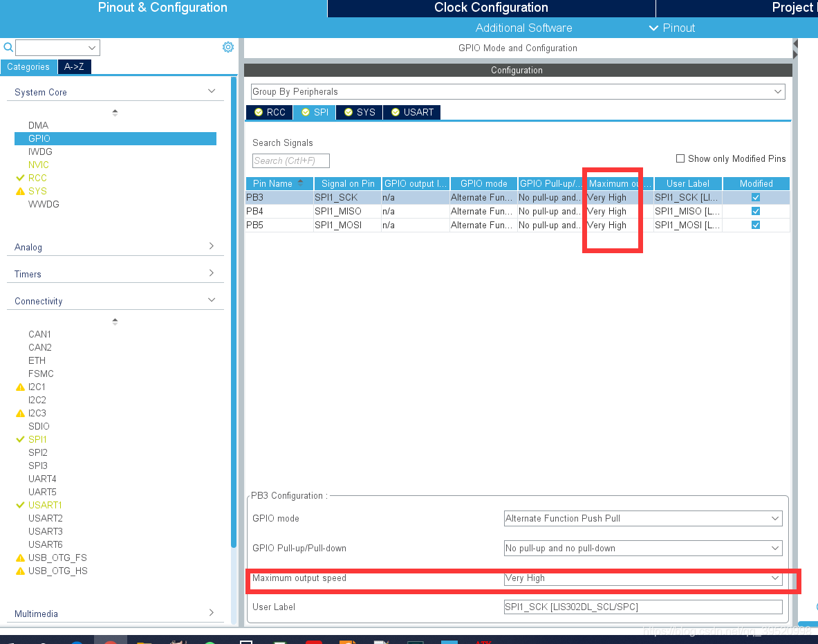This screenshot has height=644, width=818.
Task: Switch to Clock Configuration tab
Action: [x=491, y=8]
